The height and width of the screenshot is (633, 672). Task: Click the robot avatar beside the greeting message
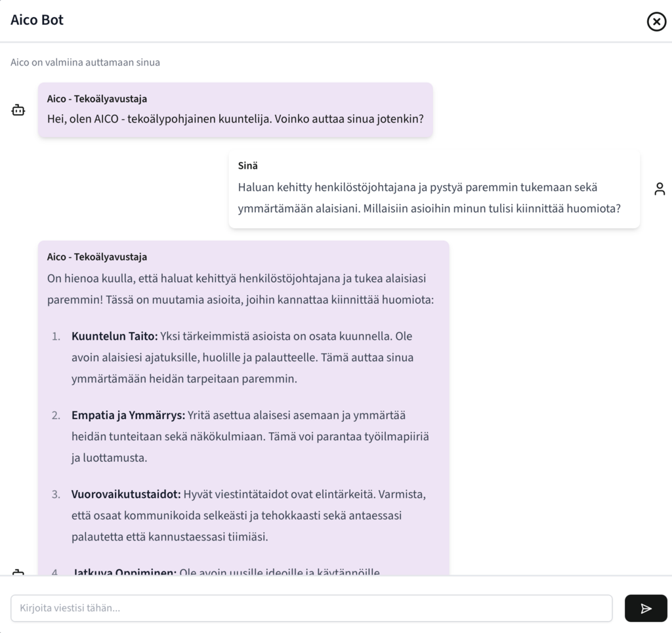[x=18, y=110]
